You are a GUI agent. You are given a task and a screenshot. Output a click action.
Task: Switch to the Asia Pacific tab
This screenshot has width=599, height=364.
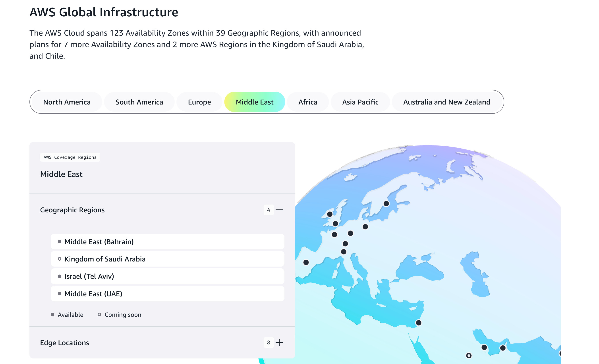360,102
